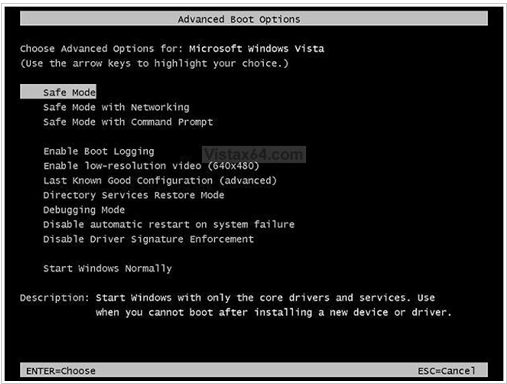
Task: Click the Advanced Boot Options title bar
Action: pyautogui.click(x=254, y=19)
